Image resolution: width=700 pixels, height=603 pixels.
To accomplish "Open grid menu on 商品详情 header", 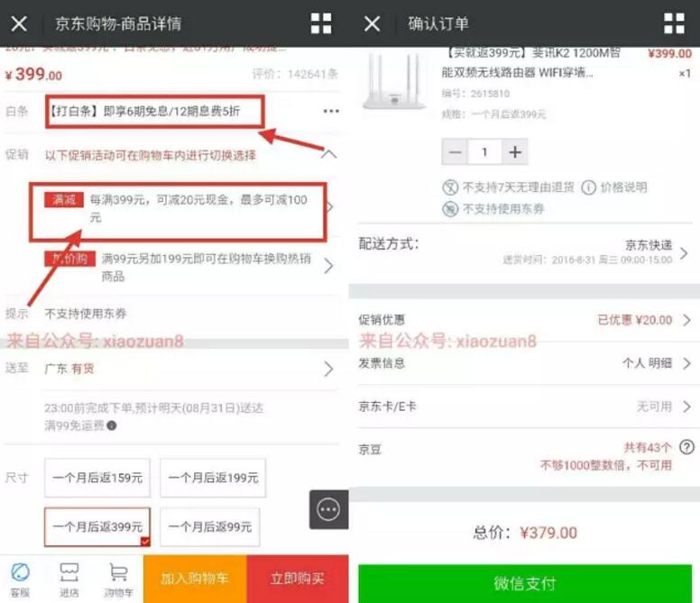I will pos(321,23).
